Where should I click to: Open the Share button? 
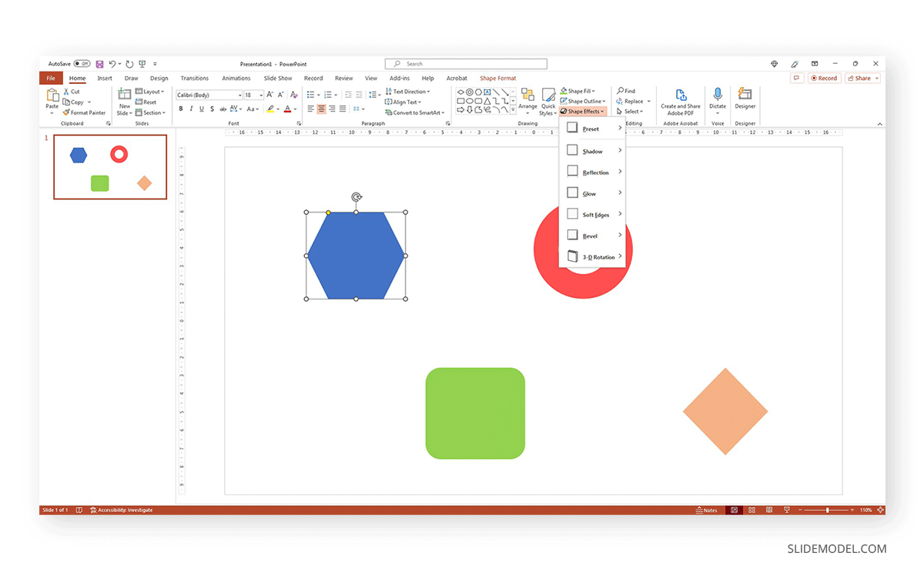(862, 78)
